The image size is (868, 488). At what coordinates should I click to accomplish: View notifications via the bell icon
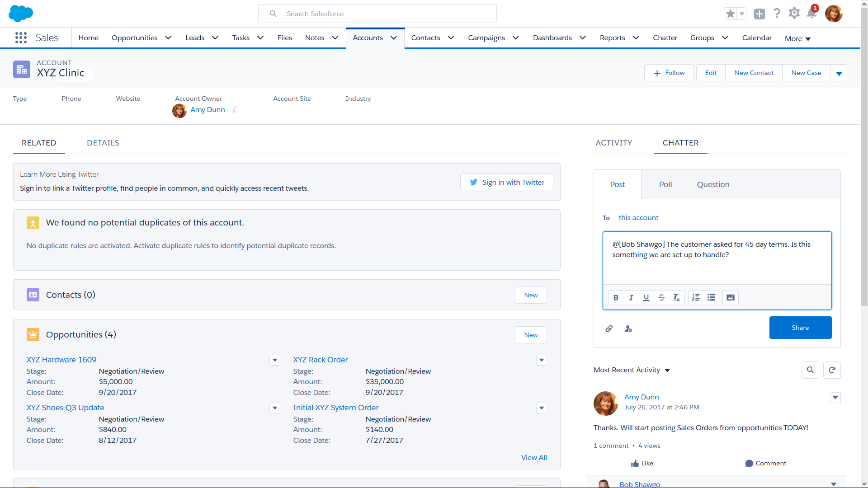[811, 14]
